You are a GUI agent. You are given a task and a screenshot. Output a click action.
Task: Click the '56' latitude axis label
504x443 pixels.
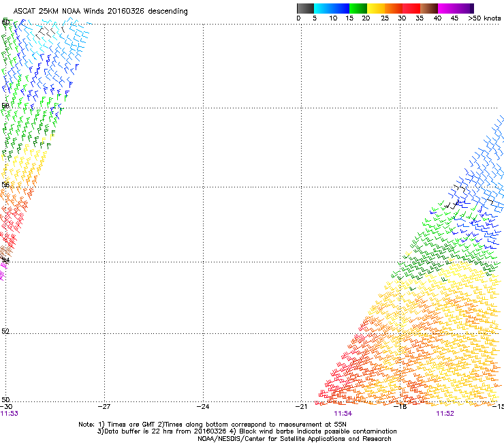[x=5, y=185]
